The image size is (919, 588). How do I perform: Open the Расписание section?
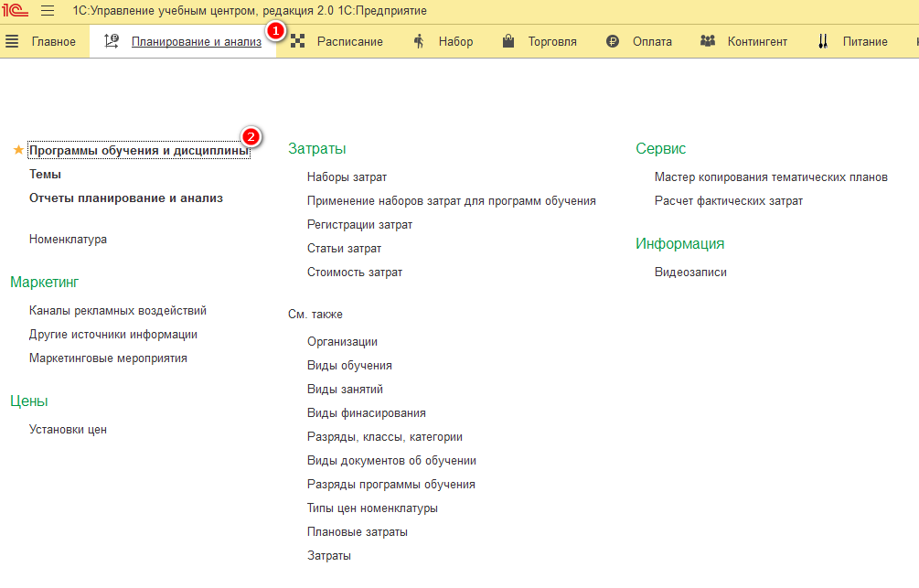click(350, 42)
